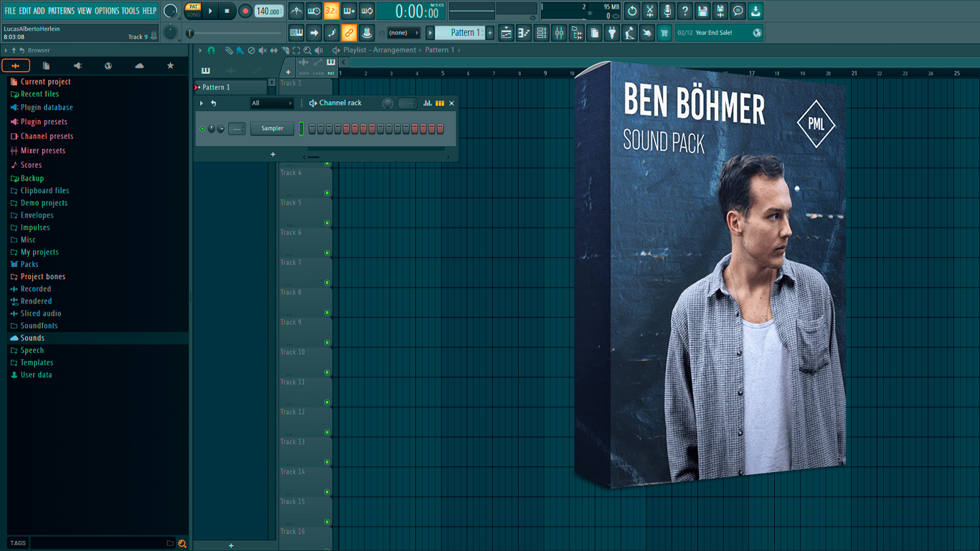Viewport: 980px width, 551px height.
Task: Toggle the countdown before recording icon
Action: (x=331, y=11)
